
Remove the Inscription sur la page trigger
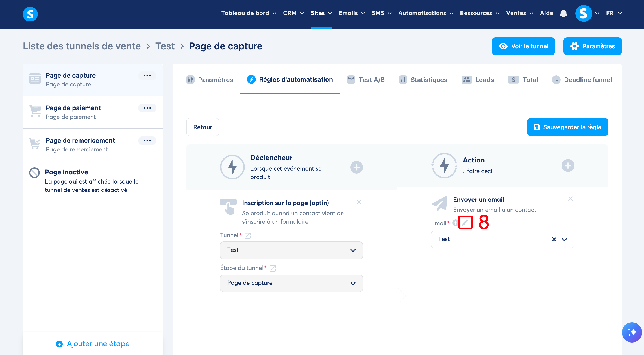click(359, 202)
